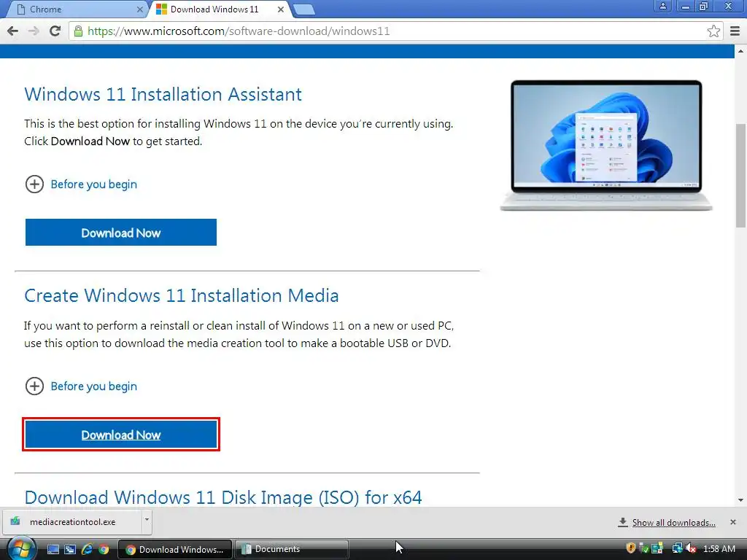Click the page scrollbar up arrow
The image size is (747, 560).
coord(740,50)
